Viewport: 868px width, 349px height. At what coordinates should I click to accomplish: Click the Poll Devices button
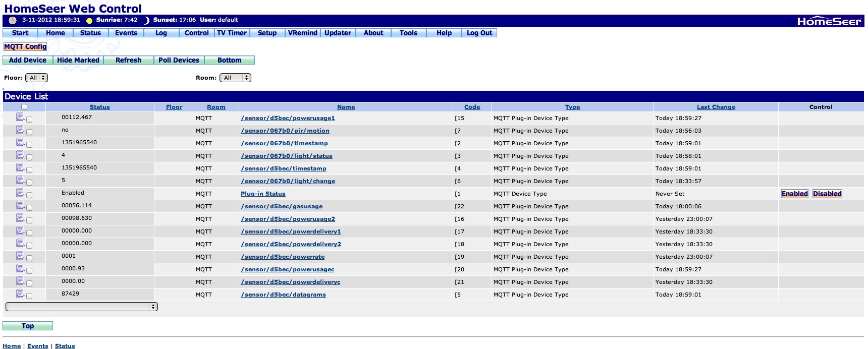point(179,60)
